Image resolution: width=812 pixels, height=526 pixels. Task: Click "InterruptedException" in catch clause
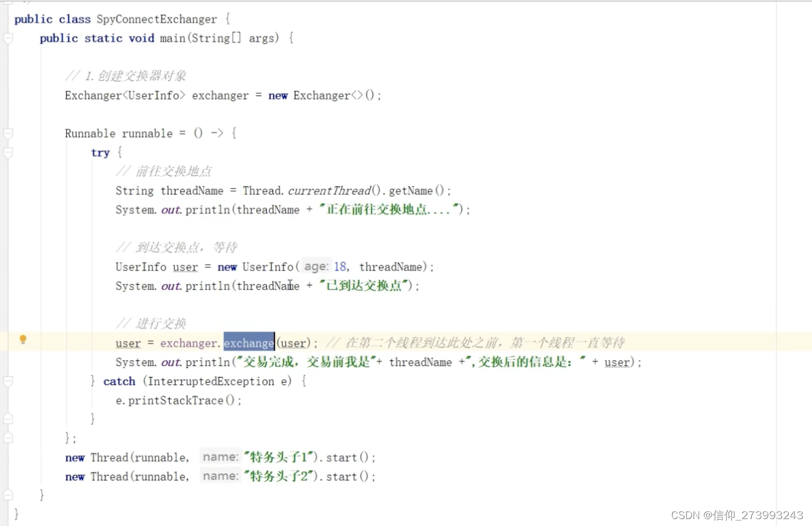click(x=211, y=381)
